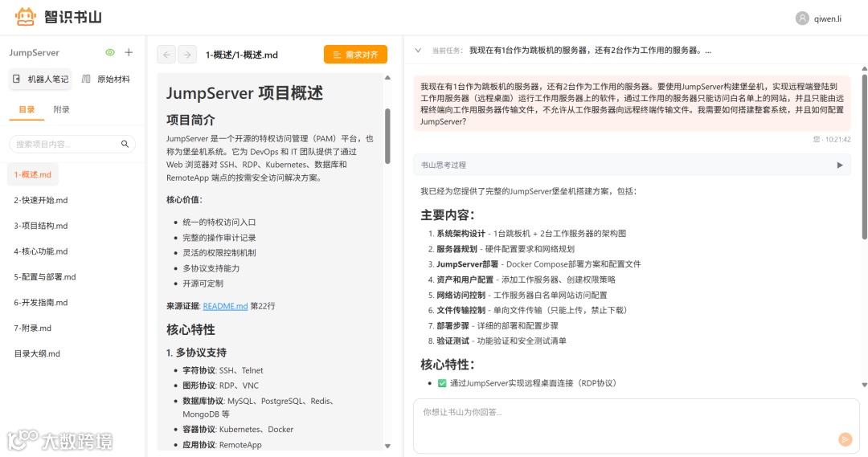Select the 目录 tab
Image resolution: width=868 pixels, height=457 pixels.
[x=27, y=109]
